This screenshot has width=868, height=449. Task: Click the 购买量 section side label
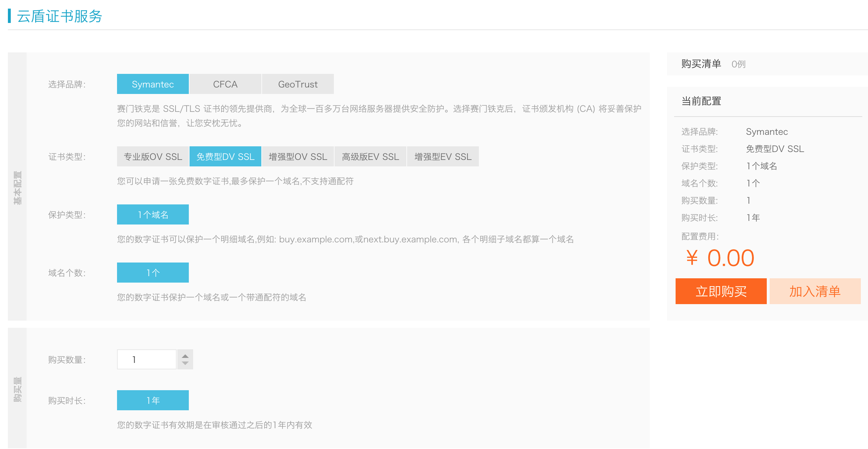click(17, 389)
